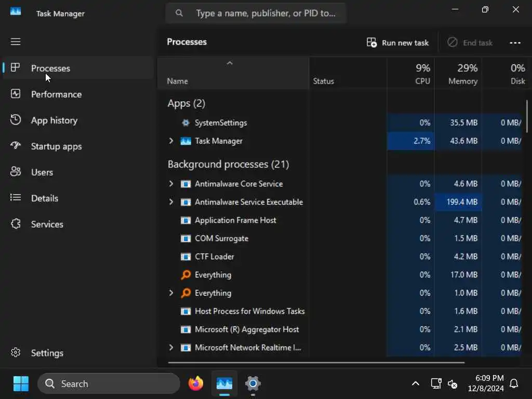Expand Antimalware Service Executable row
This screenshot has width=532, height=399.
[x=171, y=202]
